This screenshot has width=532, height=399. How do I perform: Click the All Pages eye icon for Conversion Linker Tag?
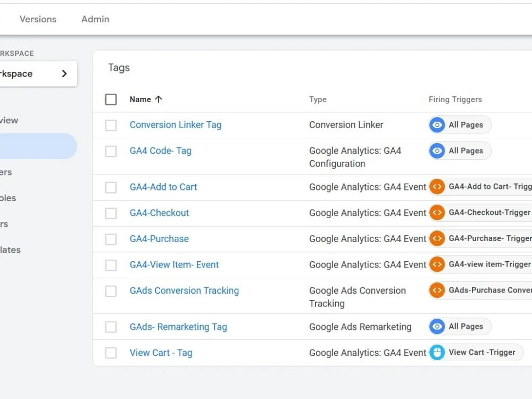(x=437, y=125)
